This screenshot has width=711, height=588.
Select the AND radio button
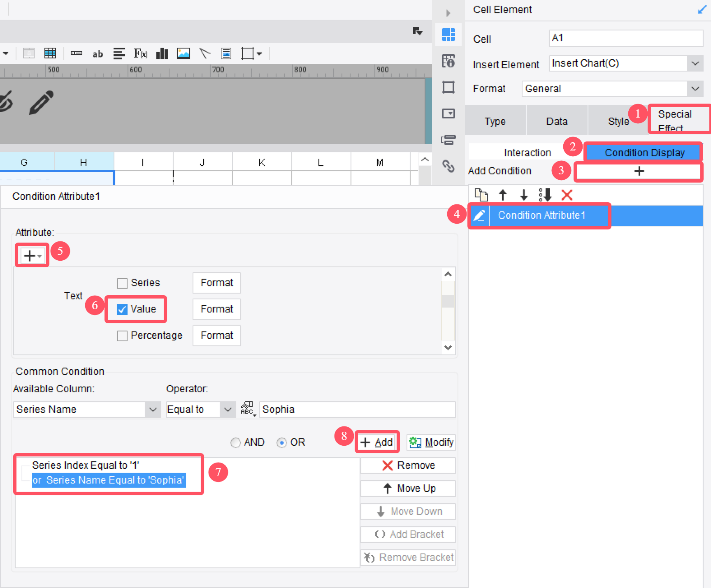[x=236, y=443]
